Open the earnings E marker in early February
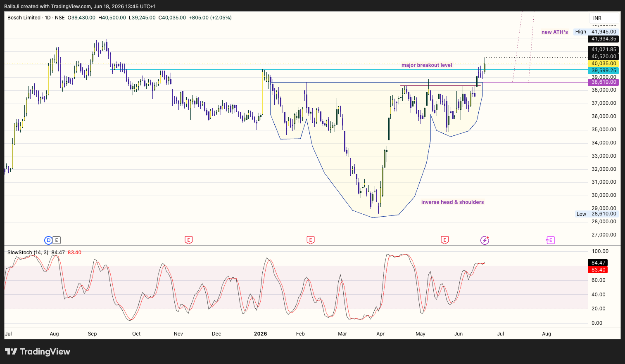Viewport: 625px width, 364px height. pyautogui.click(x=311, y=240)
